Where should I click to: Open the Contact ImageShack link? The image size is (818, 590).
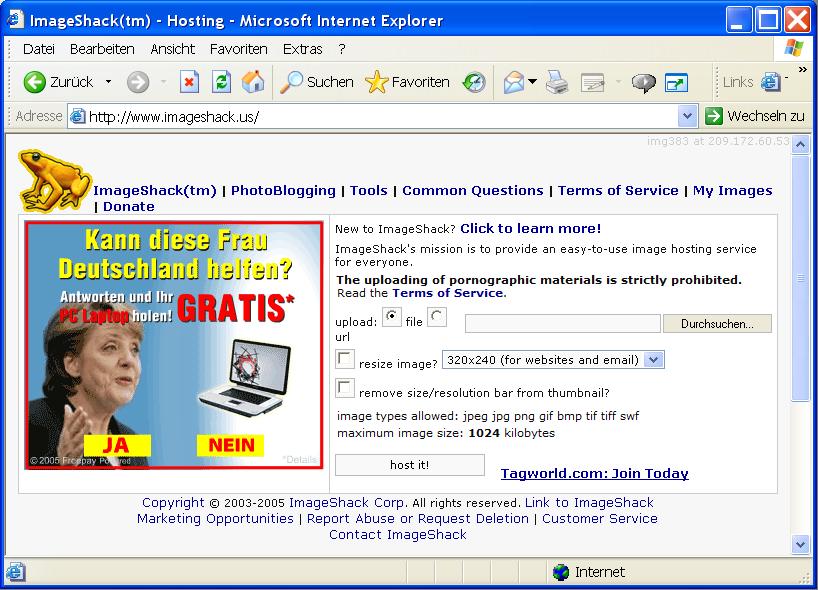(398, 535)
